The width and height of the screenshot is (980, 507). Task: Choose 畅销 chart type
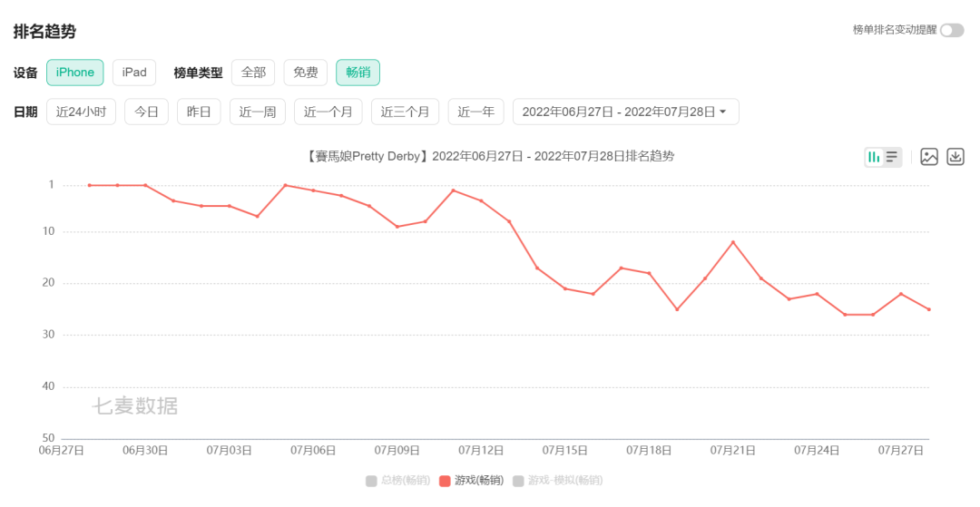point(358,73)
